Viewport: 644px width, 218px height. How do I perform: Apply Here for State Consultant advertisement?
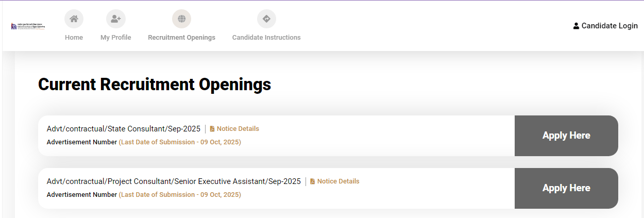[x=566, y=136]
